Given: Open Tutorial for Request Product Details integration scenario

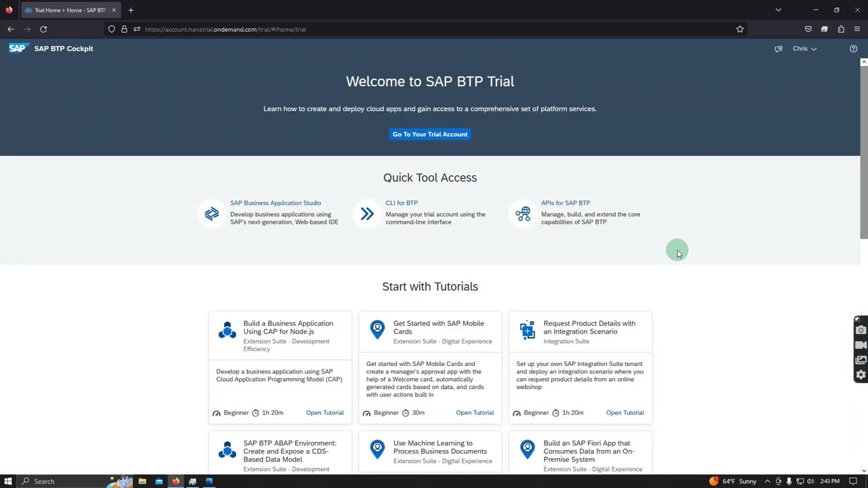Looking at the screenshot, I should 625,413.
